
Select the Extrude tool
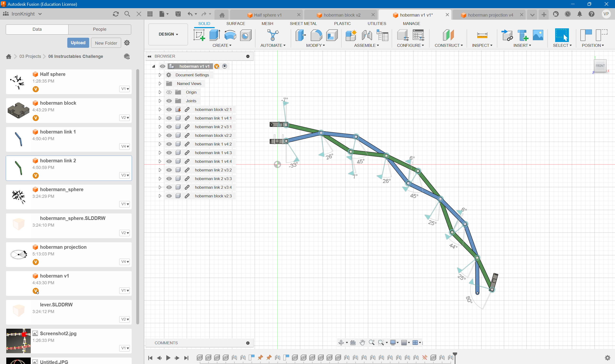click(215, 35)
